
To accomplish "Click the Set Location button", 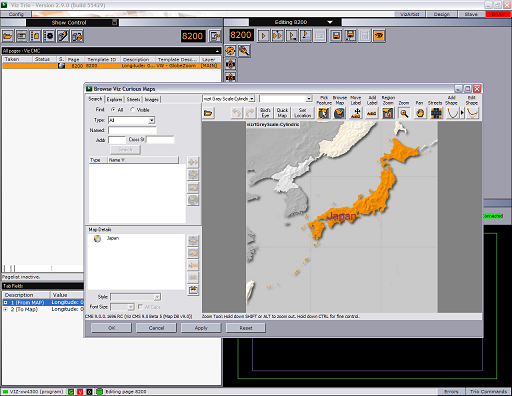I will point(302,113).
